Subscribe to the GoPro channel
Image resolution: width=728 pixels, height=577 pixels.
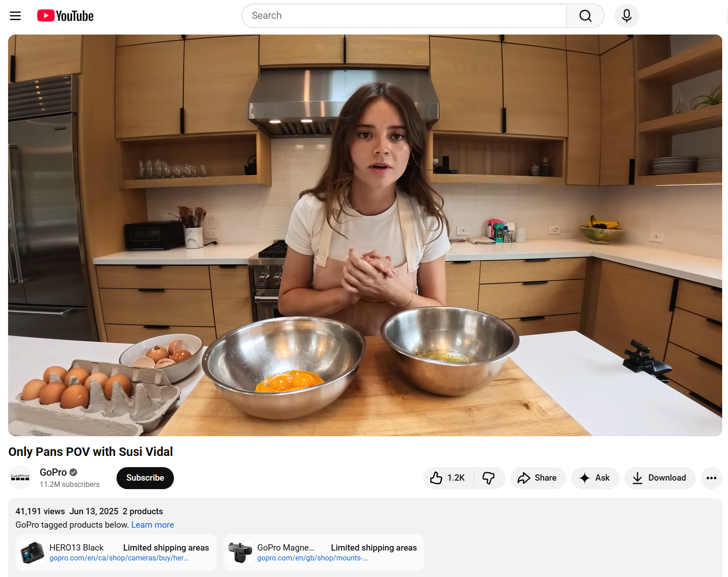tap(145, 478)
